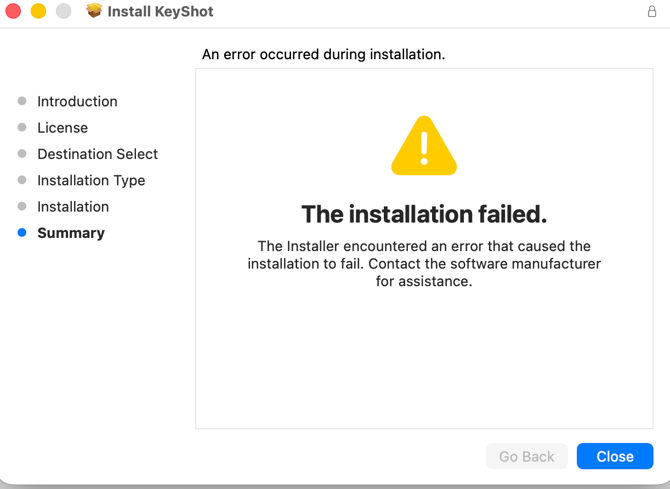Click the blue bullet beside Summary
670x489 pixels.
click(22, 233)
